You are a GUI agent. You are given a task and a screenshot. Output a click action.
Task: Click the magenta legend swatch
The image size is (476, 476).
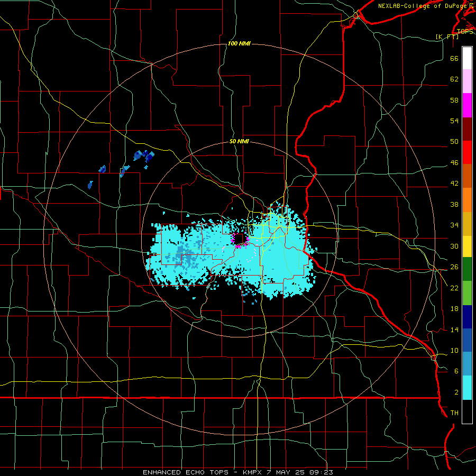467,105
